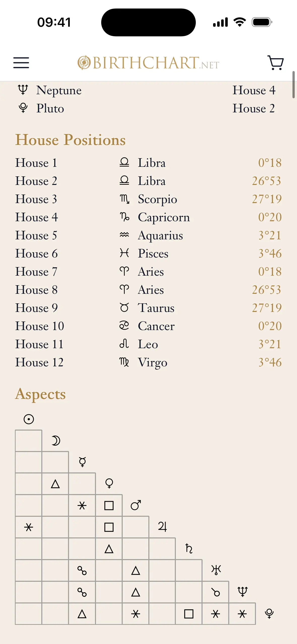Click the Sun symbol in Aspects grid

click(x=29, y=419)
